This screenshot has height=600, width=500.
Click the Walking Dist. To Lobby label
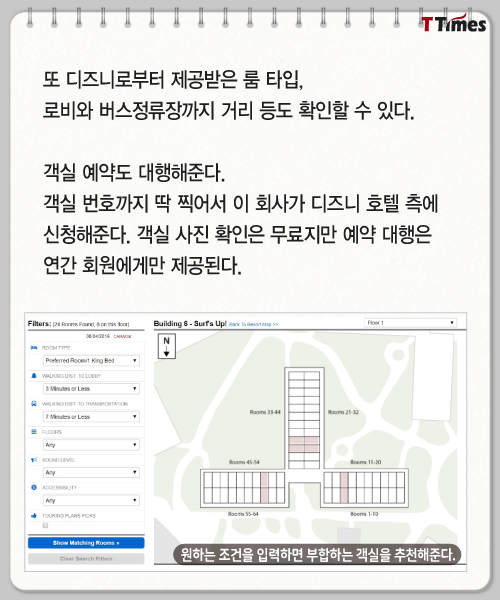(71, 376)
